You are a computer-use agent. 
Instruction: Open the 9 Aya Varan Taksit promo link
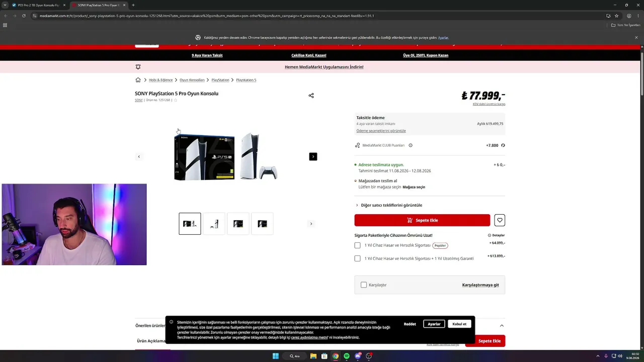(207, 55)
